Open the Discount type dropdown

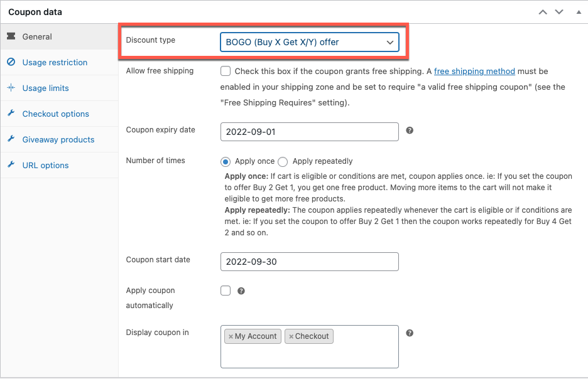[x=309, y=42]
